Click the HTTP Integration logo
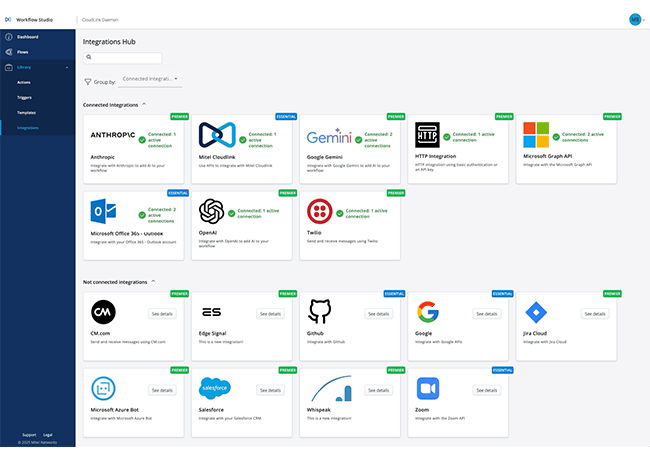Image resolution: width=650 pixels, height=460 pixels. pyautogui.click(x=427, y=135)
